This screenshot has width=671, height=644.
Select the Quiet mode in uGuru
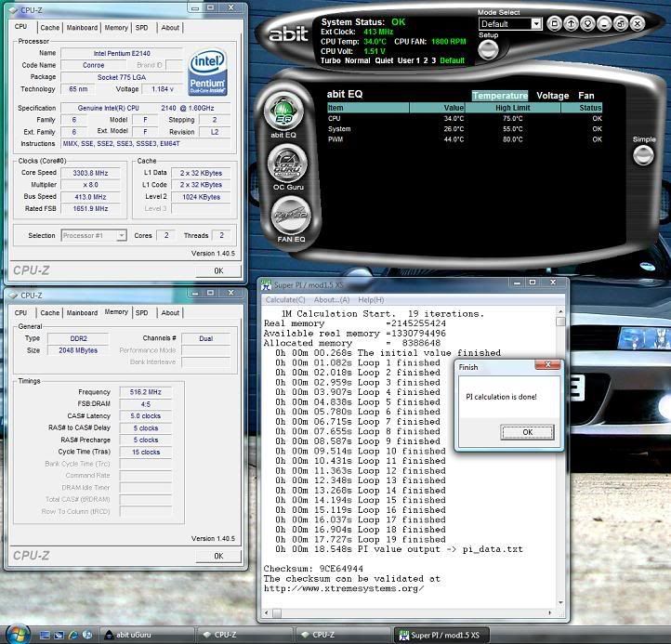tap(384, 60)
